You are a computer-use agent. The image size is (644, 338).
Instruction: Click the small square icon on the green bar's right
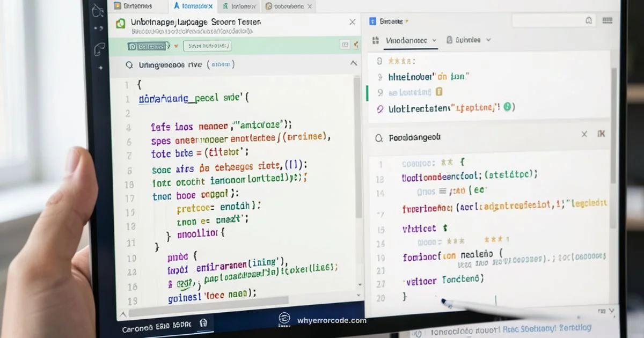[x=345, y=46]
